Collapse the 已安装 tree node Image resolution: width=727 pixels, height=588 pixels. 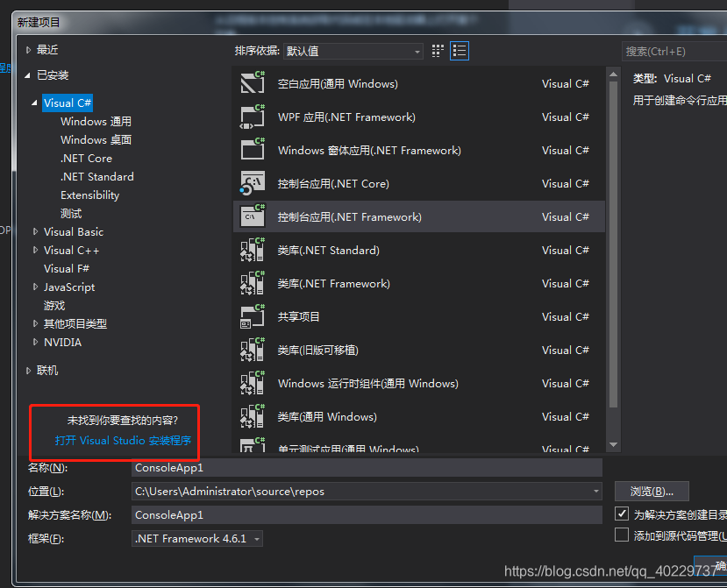click(28, 75)
